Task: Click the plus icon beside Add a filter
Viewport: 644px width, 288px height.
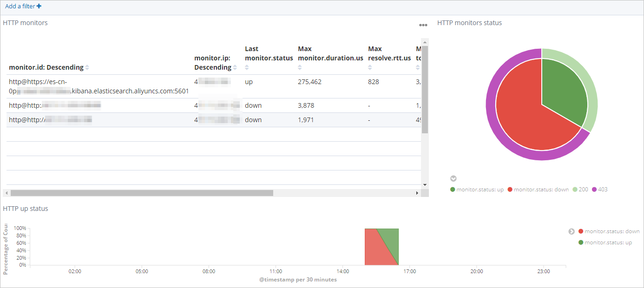Action: pos(39,7)
